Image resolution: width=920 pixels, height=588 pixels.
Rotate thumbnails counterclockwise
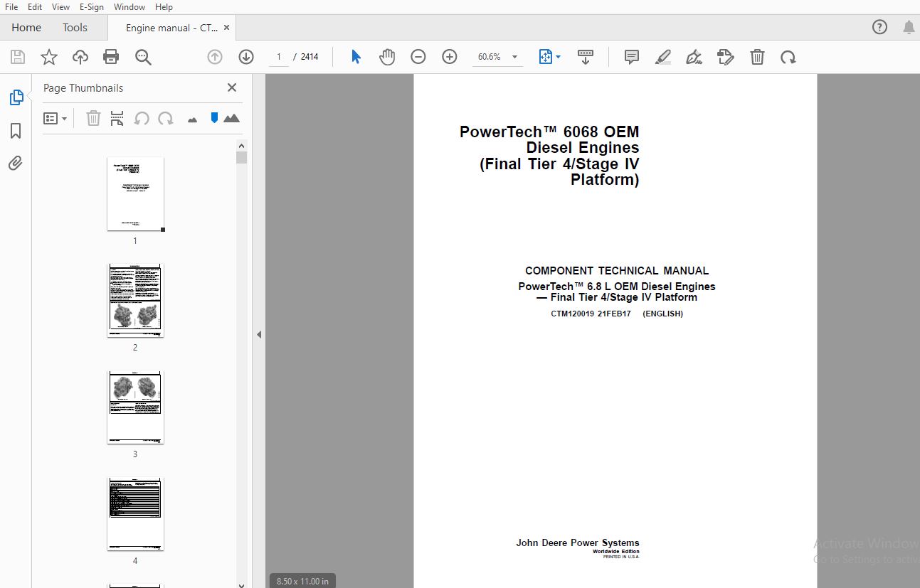click(142, 119)
